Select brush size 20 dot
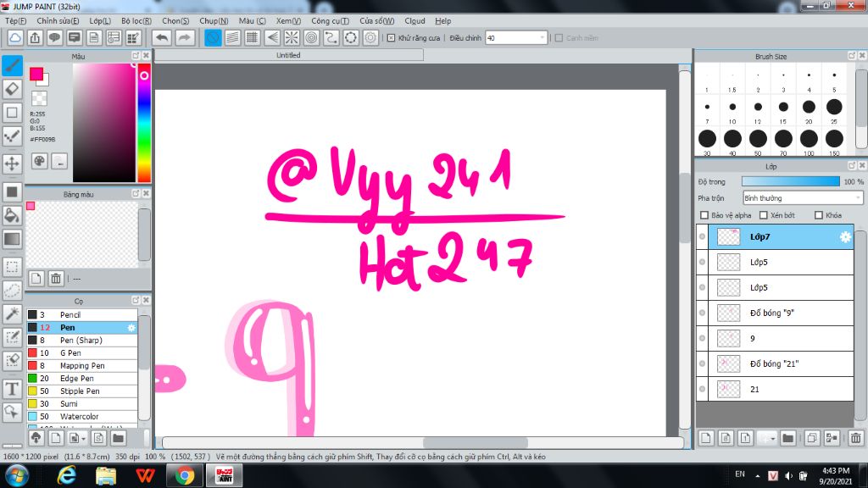This screenshot has height=488, width=868. 809,107
